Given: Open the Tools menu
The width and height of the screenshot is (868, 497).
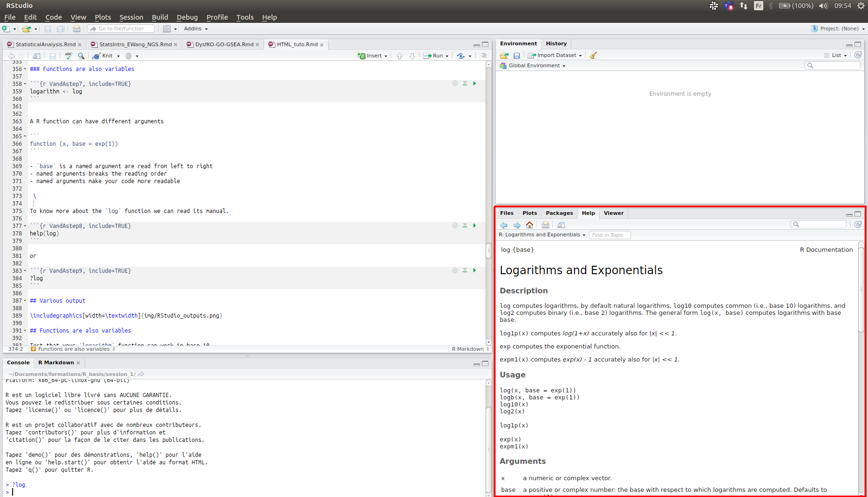Looking at the screenshot, I should [x=245, y=17].
